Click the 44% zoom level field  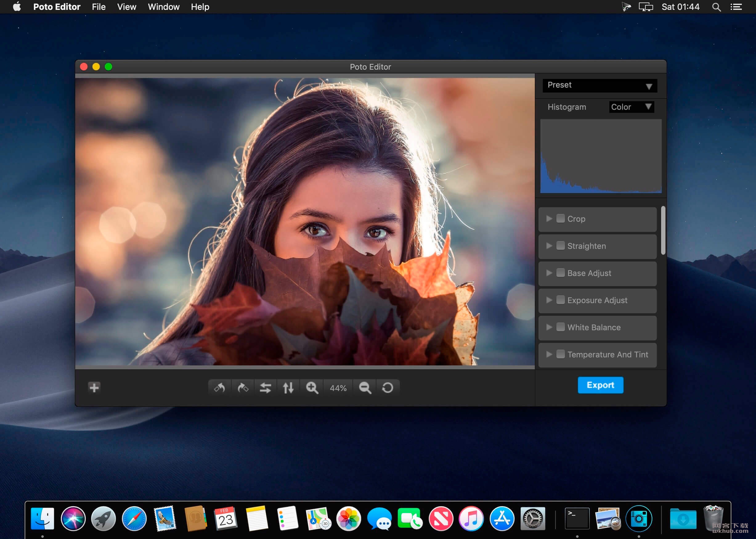(338, 388)
